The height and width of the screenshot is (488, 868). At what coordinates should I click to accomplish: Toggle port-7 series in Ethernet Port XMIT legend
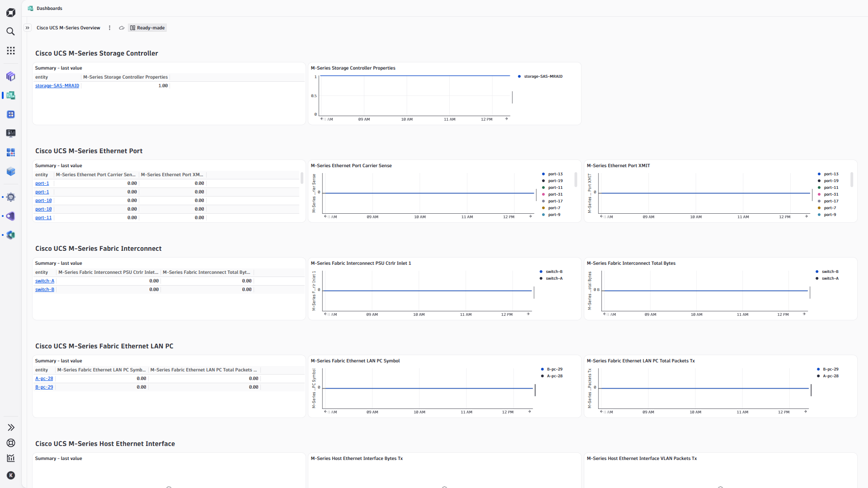pos(827,208)
